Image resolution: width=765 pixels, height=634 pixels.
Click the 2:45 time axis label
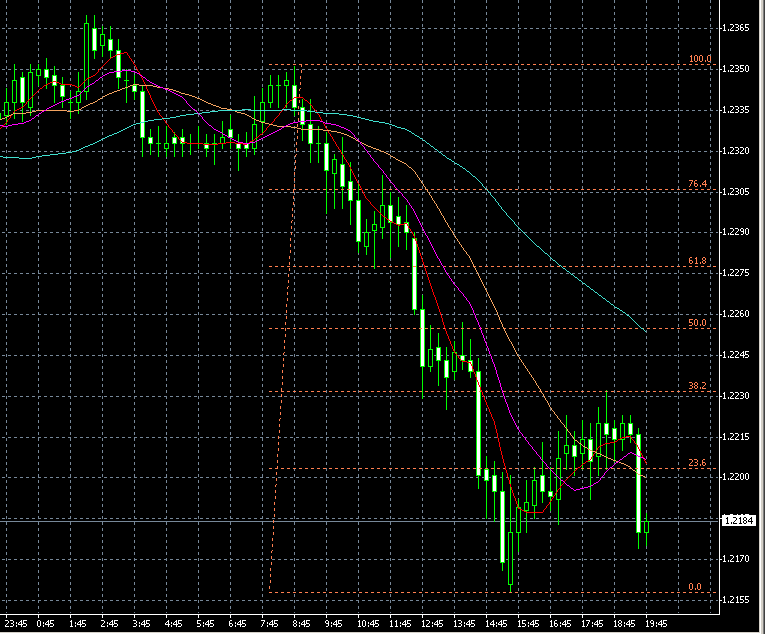pos(110,624)
